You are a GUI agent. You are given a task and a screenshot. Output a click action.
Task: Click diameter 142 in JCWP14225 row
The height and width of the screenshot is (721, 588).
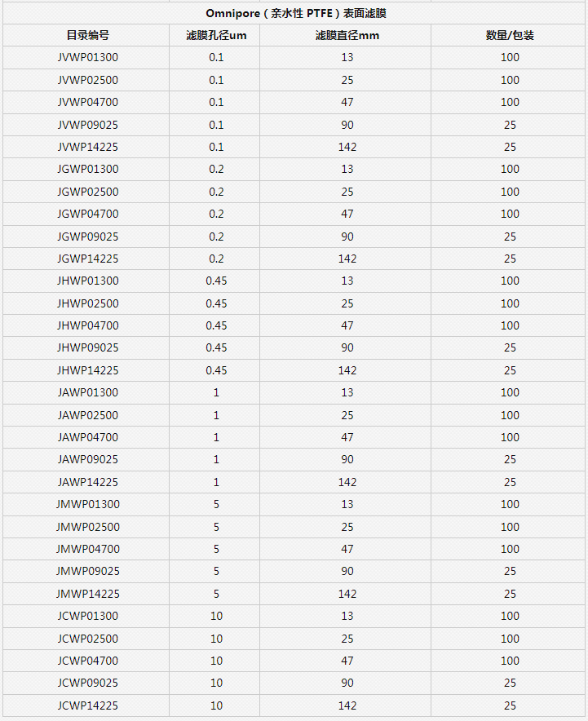pyautogui.click(x=347, y=706)
